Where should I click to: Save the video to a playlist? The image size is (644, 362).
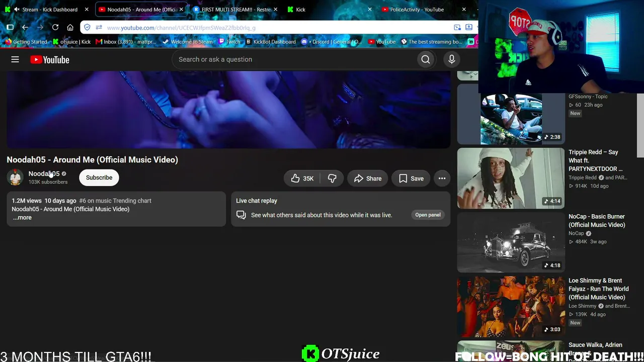pos(411,178)
